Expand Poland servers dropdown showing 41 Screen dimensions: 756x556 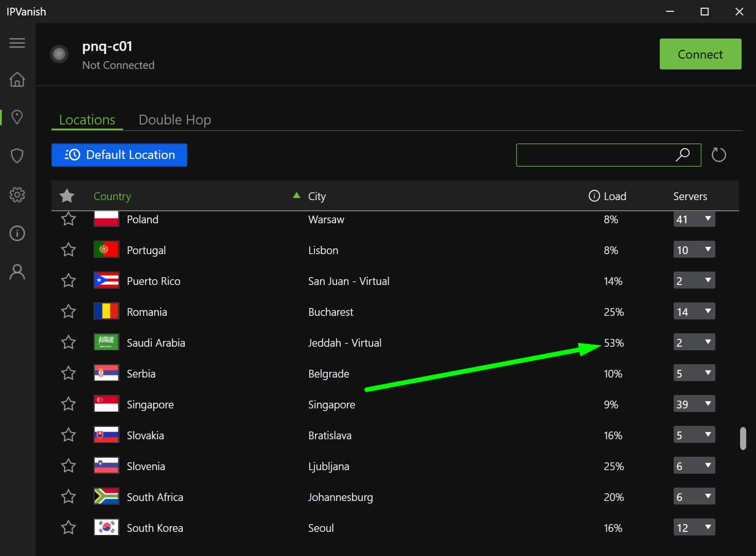tap(694, 219)
